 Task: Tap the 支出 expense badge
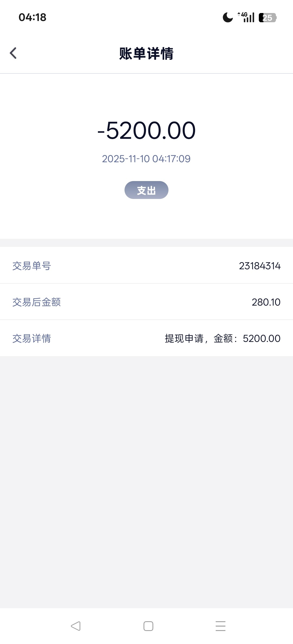click(x=146, y=190)
